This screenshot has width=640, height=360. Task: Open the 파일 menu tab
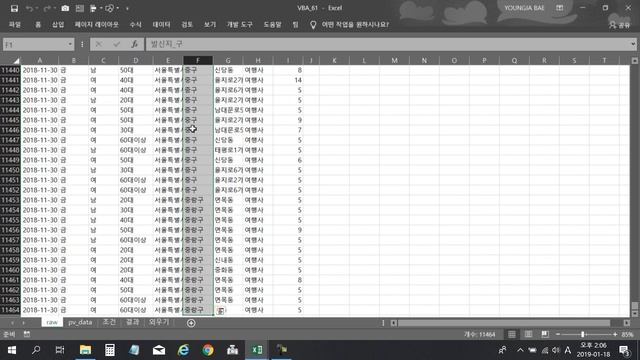pos(15,24)
